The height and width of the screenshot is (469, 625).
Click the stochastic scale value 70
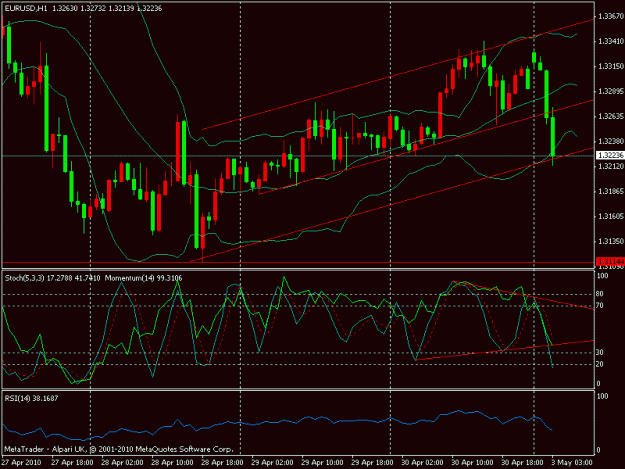pyautogui.click(x=601, y=306)
